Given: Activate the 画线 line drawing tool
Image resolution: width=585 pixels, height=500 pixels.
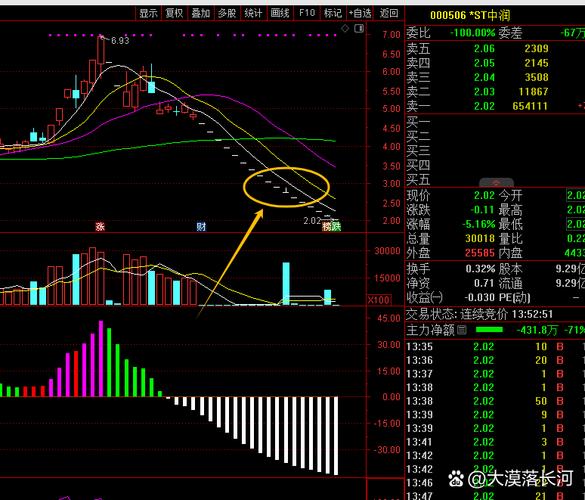Looking at the screenshot, I should [x=280, y=13].
